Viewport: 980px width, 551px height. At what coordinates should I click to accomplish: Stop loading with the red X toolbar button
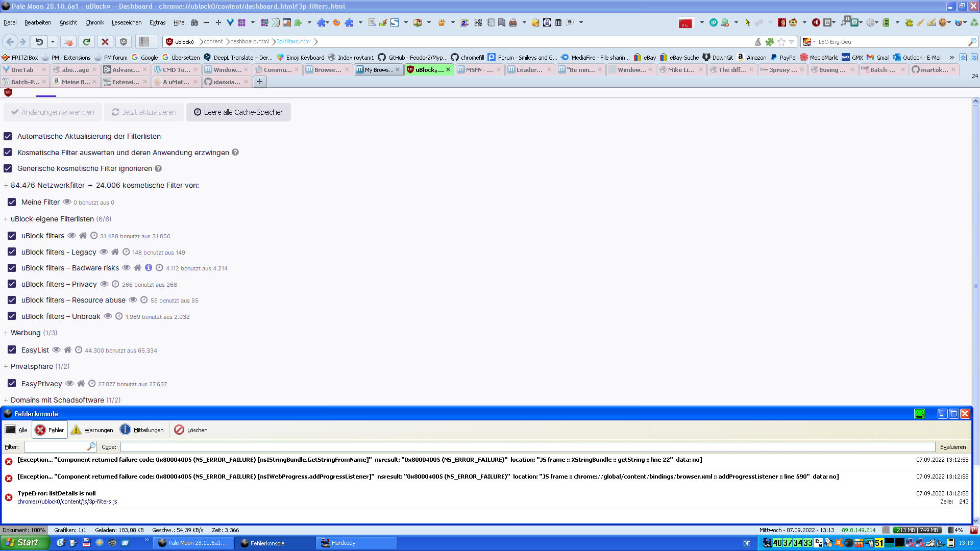pos(105,42)
